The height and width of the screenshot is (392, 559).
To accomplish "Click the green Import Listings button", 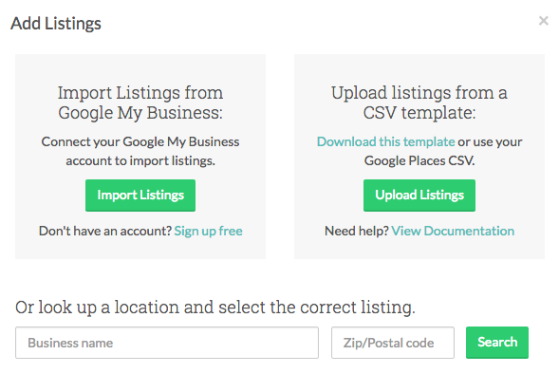I will tap(140, 196).
